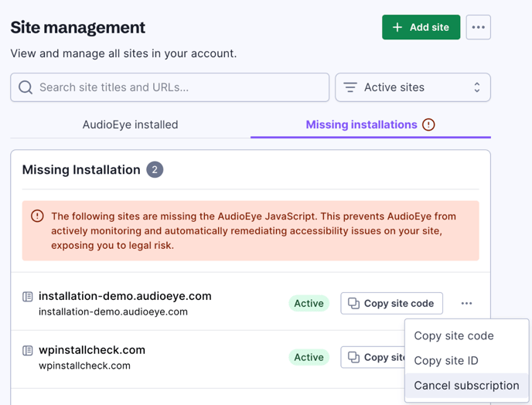Click the Missing Installation count badge

tap(155, 170)
